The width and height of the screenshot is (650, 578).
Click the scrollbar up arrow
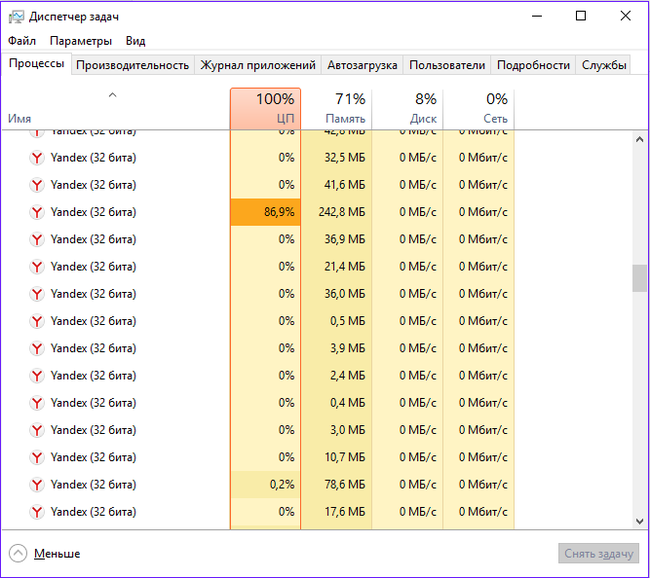pos(640,140)
